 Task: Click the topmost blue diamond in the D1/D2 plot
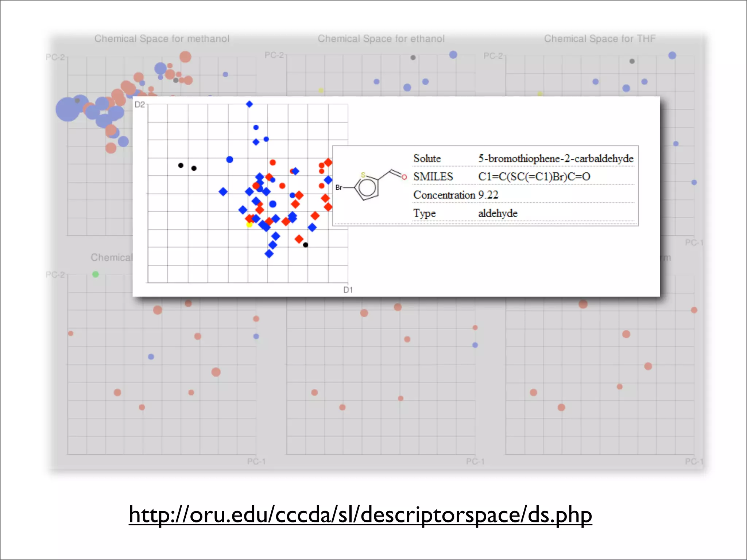click(x=249, y=104)
